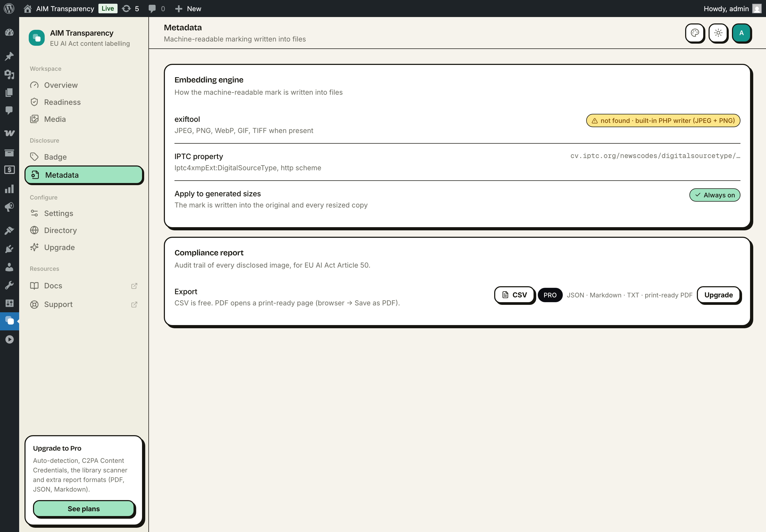Viewport: 766px width, 532px height.
Task: Open WordPress Settings sliders icon
Action: coord(9,303)
